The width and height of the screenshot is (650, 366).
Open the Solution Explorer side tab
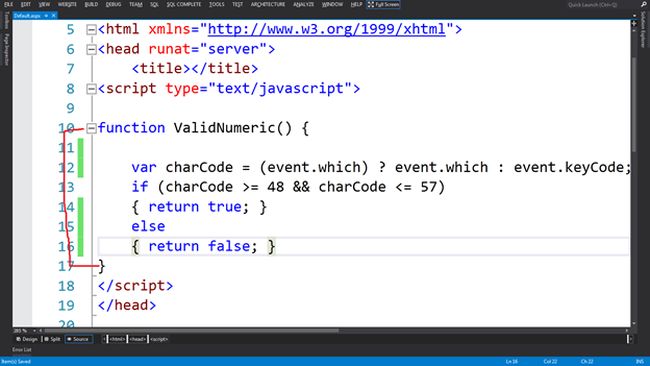pos(644,29)
